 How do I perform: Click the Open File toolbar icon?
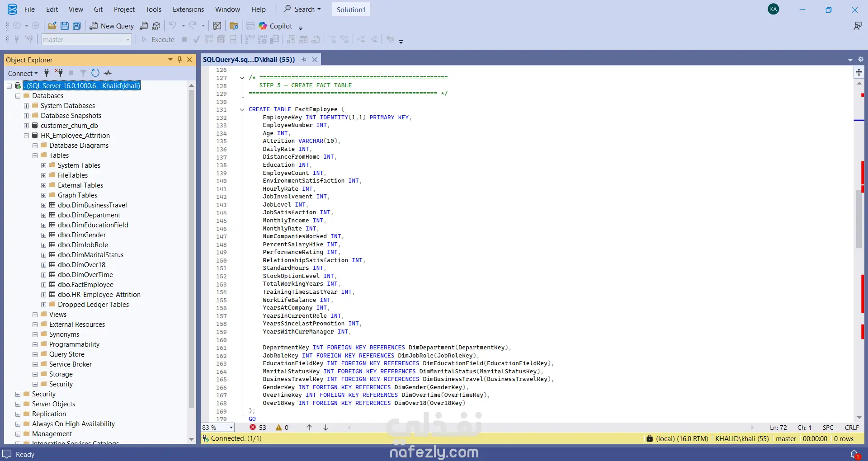[52, 26]
